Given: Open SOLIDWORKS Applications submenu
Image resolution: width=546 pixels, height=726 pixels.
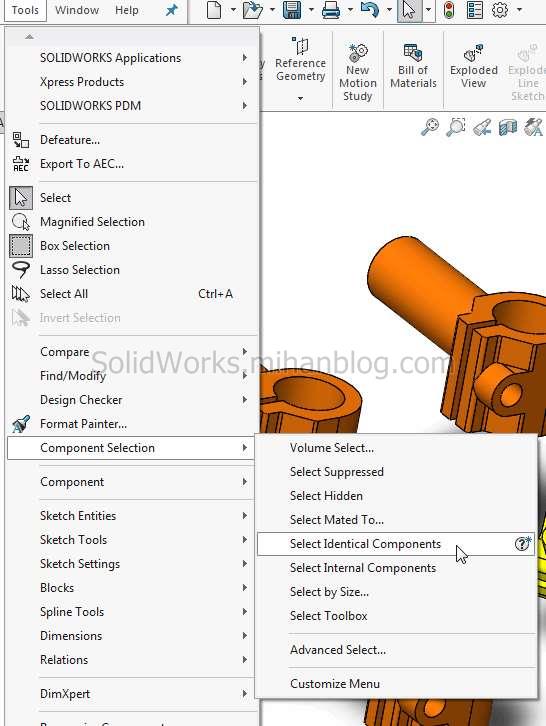Looking at the screenshot, I should pos(132,58).
